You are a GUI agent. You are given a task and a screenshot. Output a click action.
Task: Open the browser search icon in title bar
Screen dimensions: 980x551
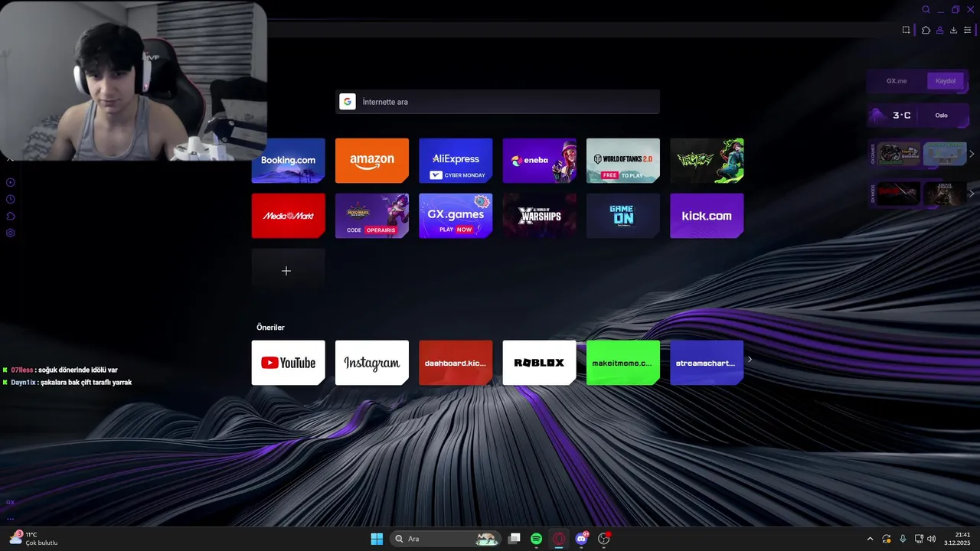tap(926, 10)
